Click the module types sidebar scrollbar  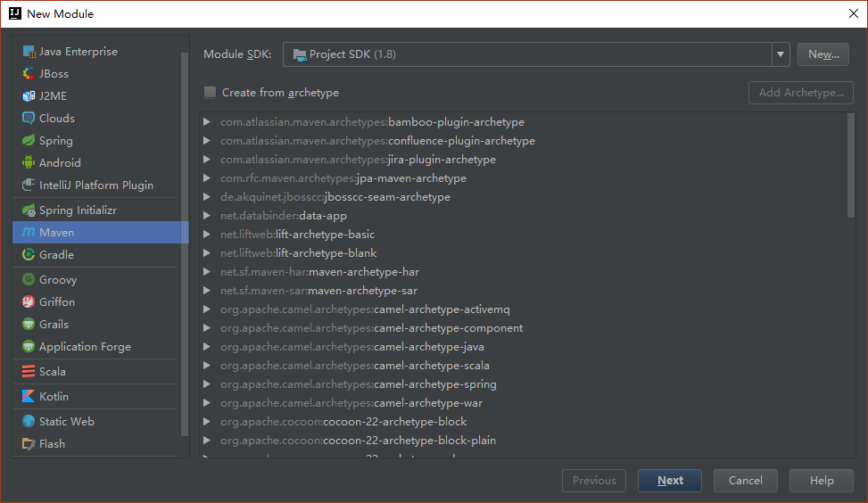(185, 243)
